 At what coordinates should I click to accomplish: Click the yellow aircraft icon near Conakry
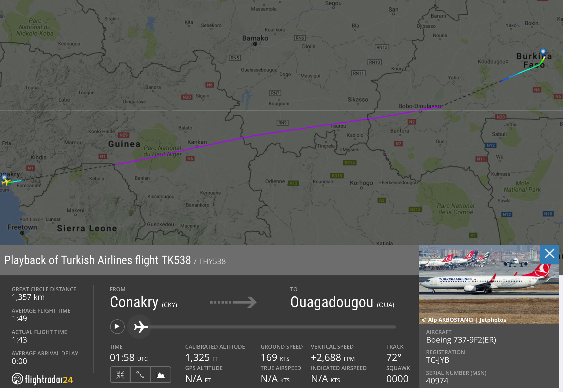point(5,181)
